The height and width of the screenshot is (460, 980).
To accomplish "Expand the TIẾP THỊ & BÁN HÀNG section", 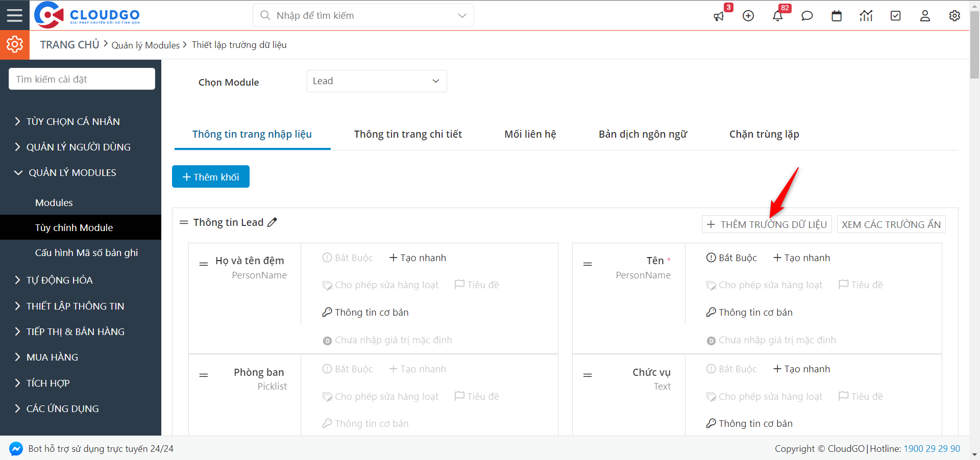I will 76,331.
